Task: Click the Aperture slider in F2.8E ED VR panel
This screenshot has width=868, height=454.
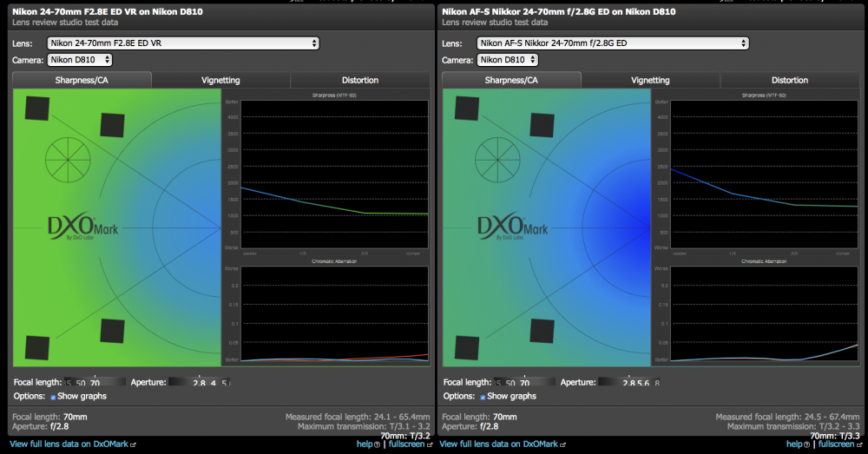Action: coord(200,382)
